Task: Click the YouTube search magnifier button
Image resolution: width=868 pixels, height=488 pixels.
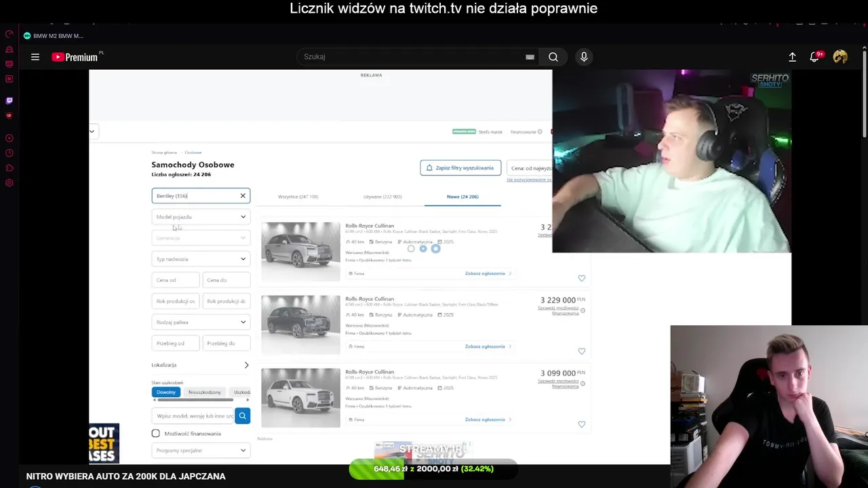Action: (x=553, y=57)
